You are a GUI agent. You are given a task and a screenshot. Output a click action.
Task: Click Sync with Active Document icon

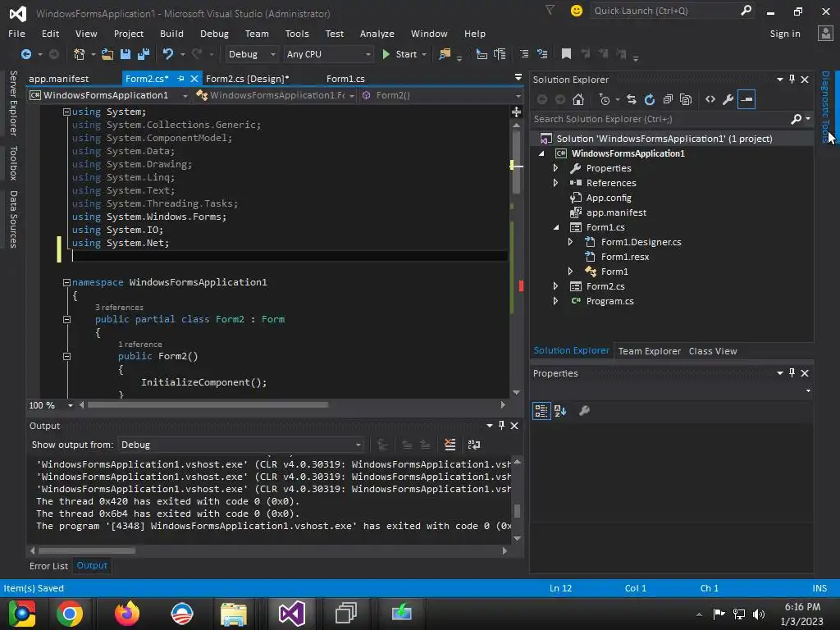[632, 99]
